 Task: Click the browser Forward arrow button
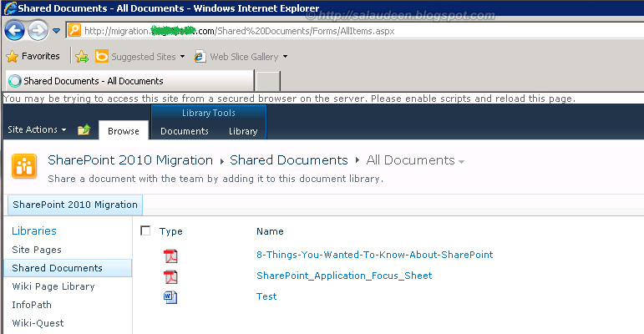coord(38,31)
